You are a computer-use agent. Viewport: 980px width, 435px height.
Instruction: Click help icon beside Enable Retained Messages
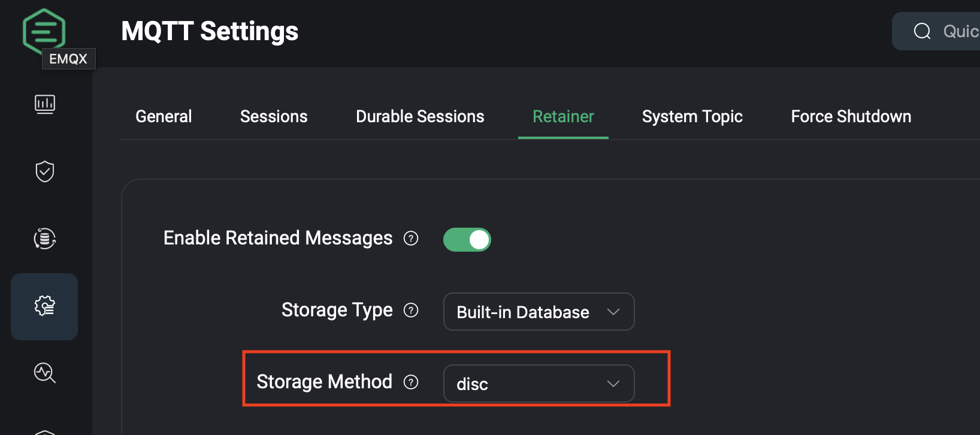411,238
